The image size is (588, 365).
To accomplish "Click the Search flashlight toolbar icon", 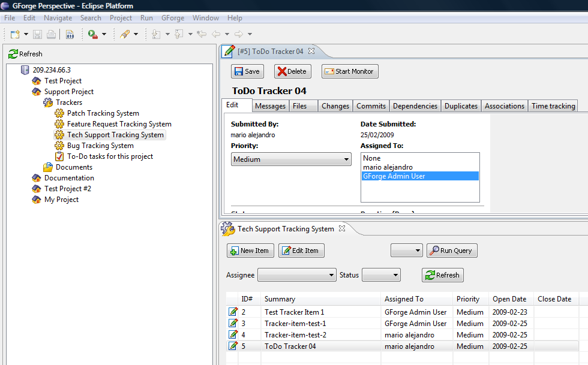I will click(125, 34).
